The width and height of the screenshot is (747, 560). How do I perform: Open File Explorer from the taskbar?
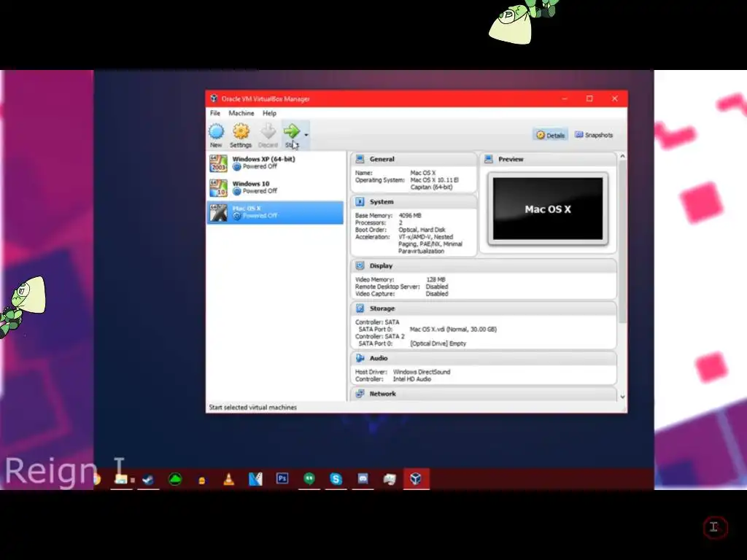121,479
